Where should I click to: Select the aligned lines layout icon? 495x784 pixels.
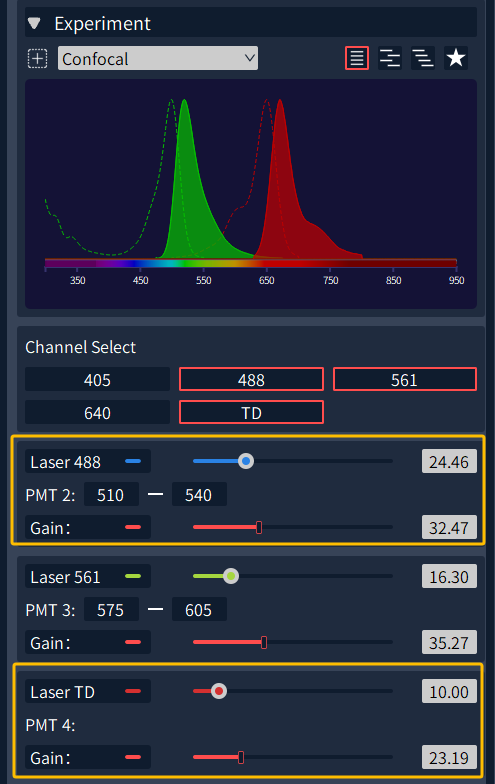357,58
